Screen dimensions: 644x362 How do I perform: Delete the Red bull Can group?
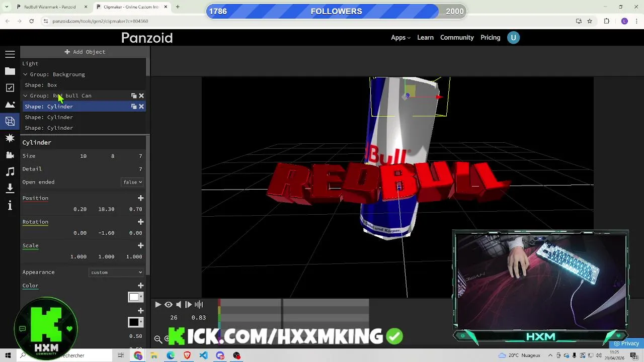141,96
